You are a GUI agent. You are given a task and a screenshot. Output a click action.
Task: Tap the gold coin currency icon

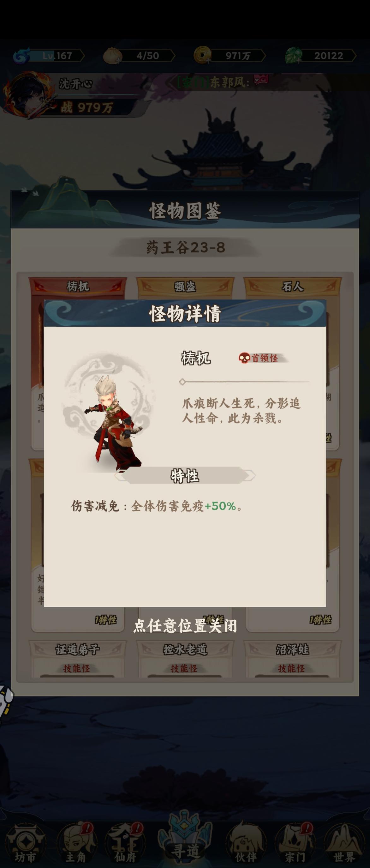[203, 55]
